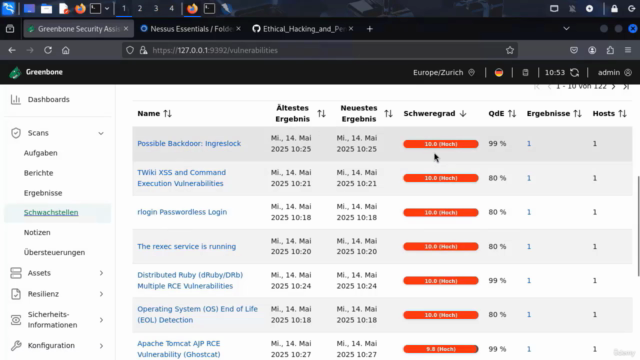
Task: Sort the table by Name
Action: tap(167, 113)
